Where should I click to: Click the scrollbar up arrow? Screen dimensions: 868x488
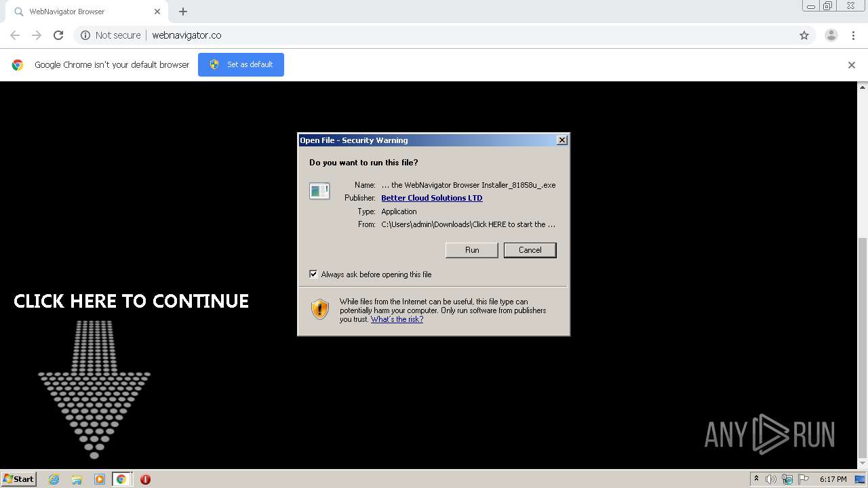click(x=863, y=87)
